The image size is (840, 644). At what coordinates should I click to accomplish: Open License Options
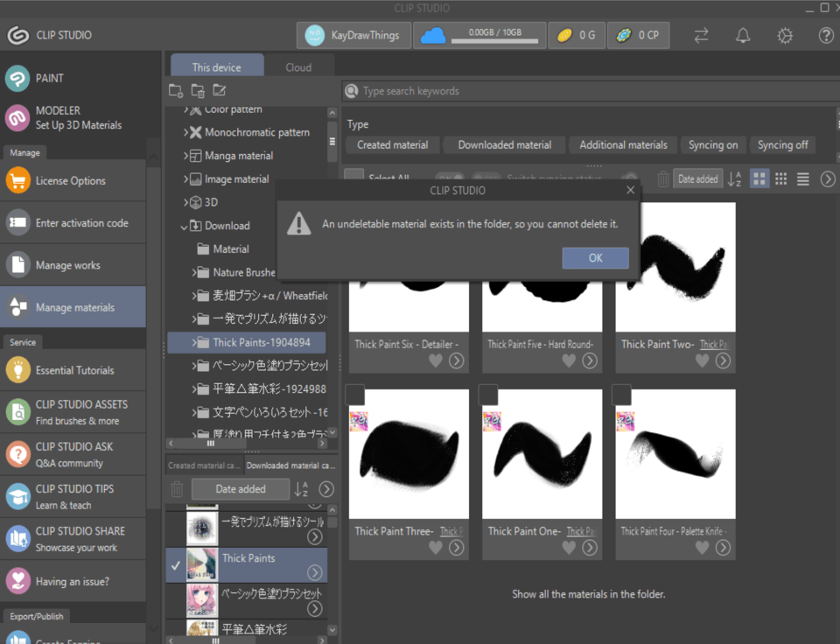pos(73,180)
